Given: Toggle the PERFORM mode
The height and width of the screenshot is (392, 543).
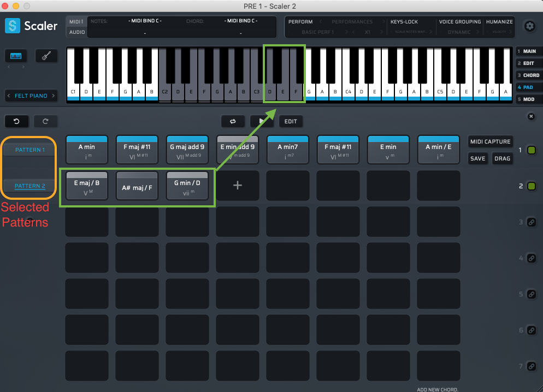Looking at the screenshot, I should (300, 22).
